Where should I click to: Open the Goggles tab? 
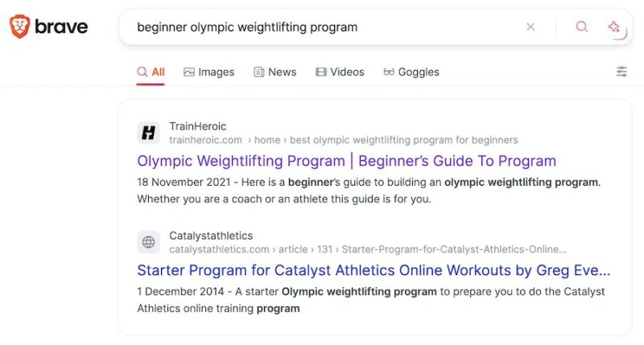tap(411, 72)
